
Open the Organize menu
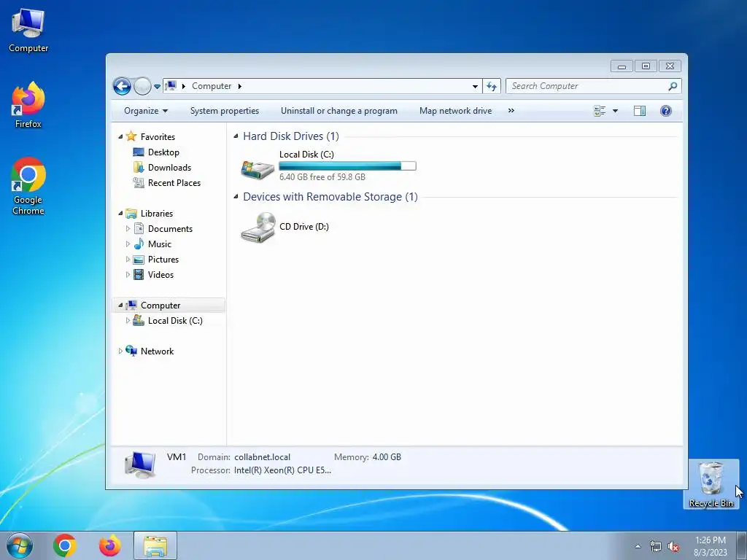(146, 111)
